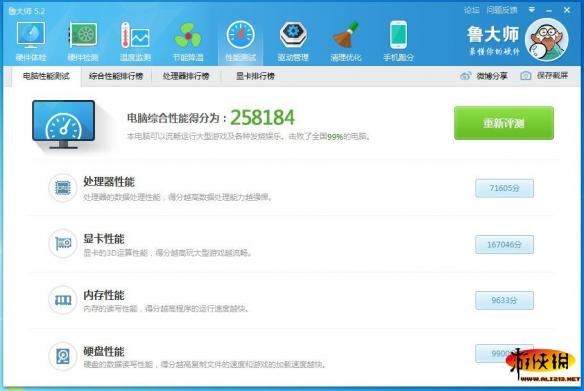Click the hard disk icon
This screenshot has height=391, width=584.
pyautogui.click(x=63, y=356)
